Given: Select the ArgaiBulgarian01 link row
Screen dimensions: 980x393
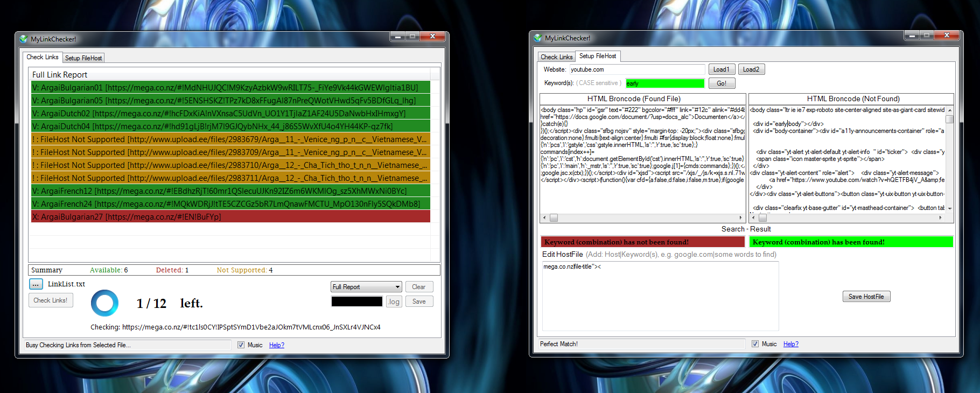Looking at the screenshot, I should [x=230, y=87].
